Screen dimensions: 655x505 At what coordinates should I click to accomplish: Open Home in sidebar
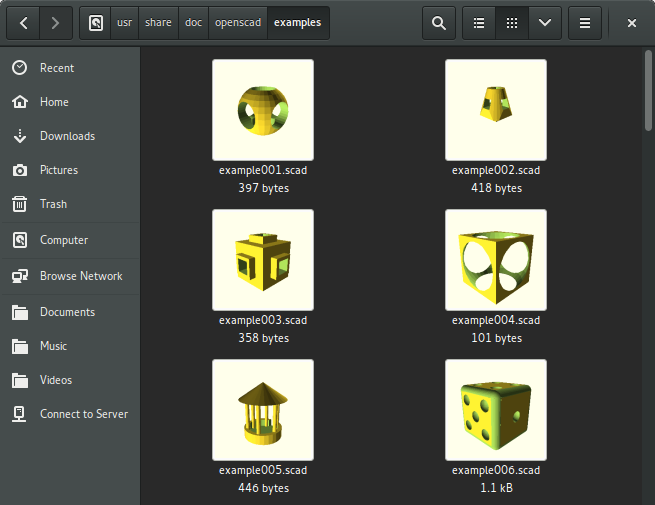[70, 102]
